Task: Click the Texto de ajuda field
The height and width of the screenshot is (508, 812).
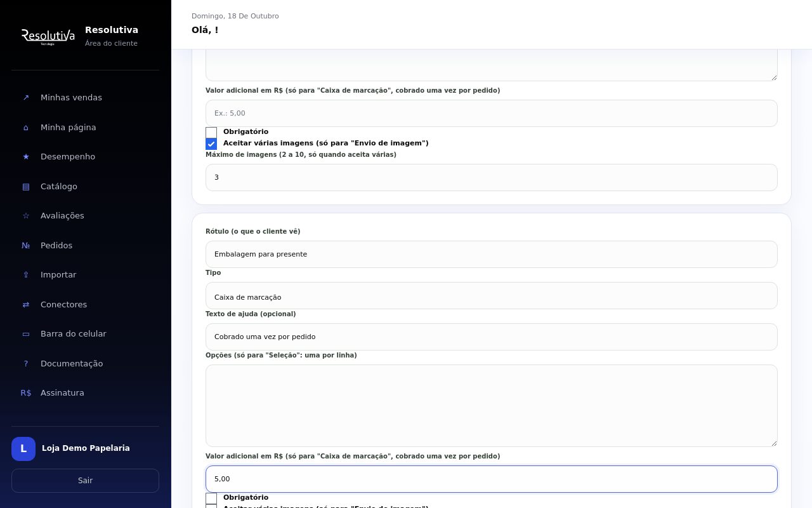Action: pos(492,337)
